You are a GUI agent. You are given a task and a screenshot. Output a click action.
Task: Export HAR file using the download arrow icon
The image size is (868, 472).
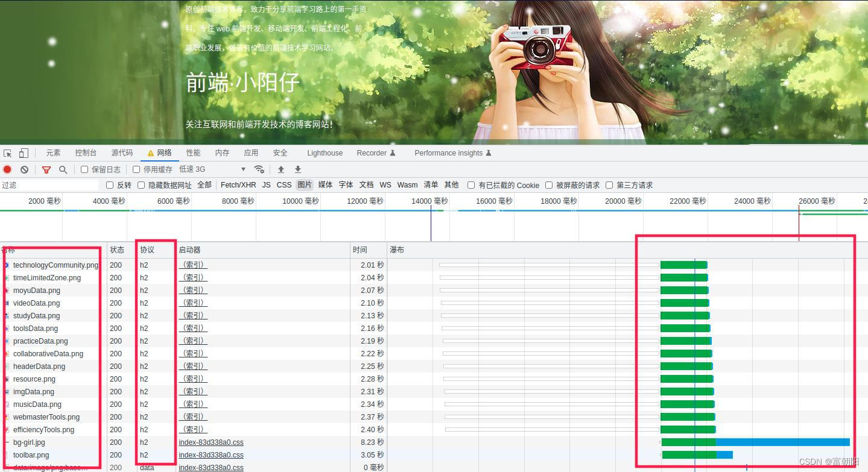(x=297, y=169)
